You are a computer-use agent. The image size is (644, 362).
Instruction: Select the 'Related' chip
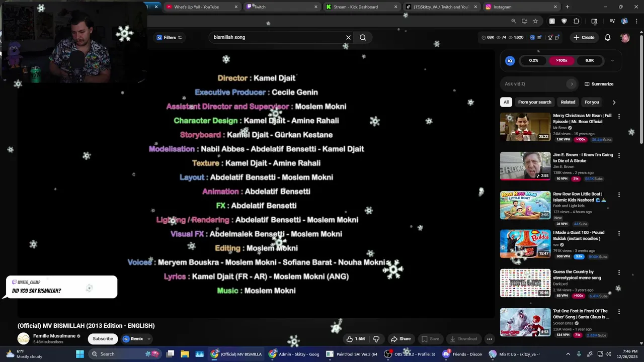pyautogui.click(x=568, y=102)
